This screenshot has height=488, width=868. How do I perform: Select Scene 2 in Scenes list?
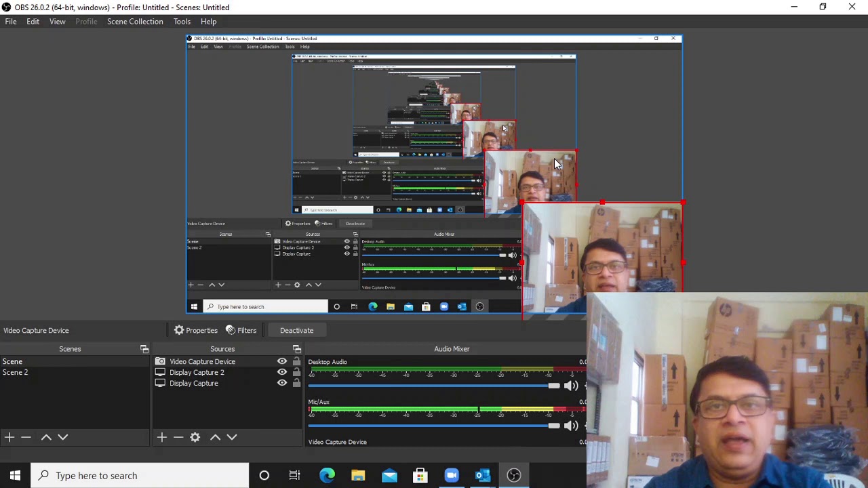tap(75, 372)
